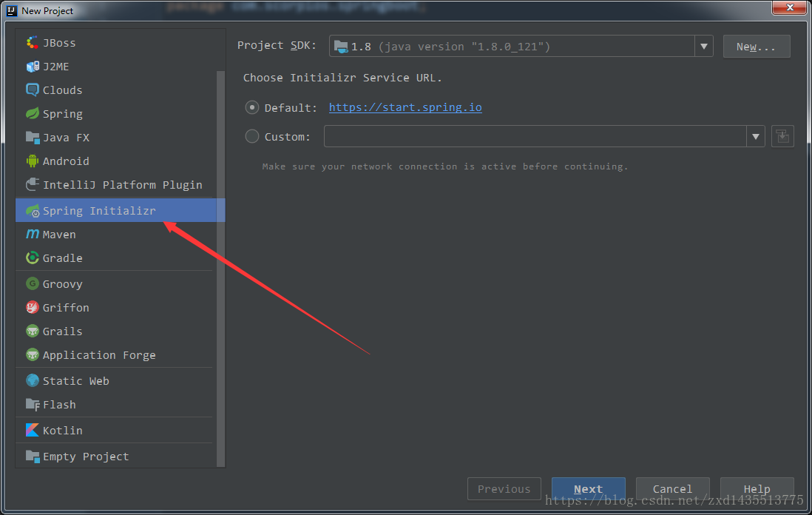Click the Spring leaf icon
Image resolution: width=812 pixels, height=515 pixels.
(32, 113)
